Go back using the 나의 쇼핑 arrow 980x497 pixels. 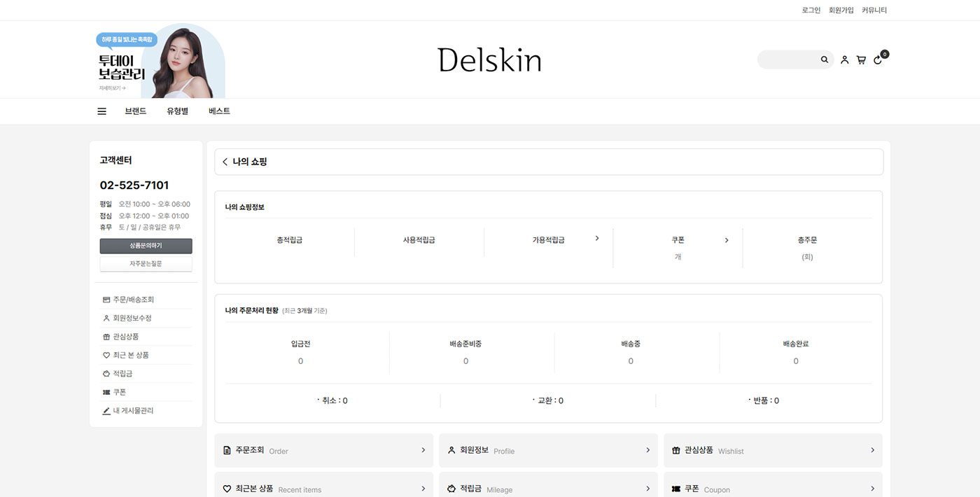click(225, 162)
